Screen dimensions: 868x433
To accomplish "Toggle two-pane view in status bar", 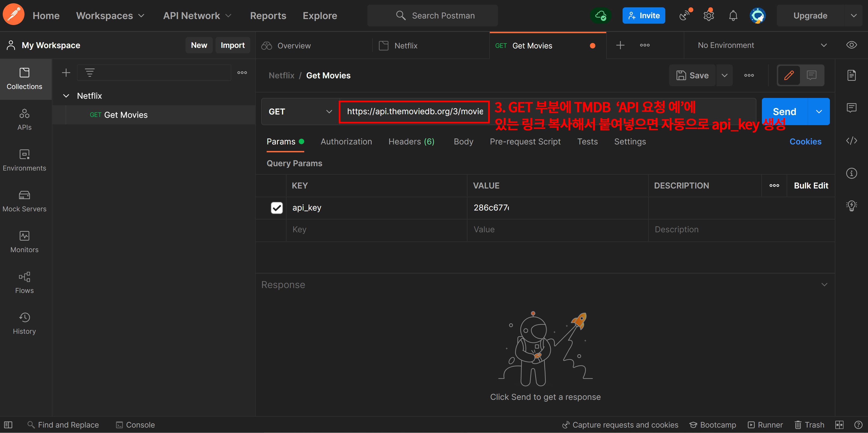I will [x=839, y=425].
